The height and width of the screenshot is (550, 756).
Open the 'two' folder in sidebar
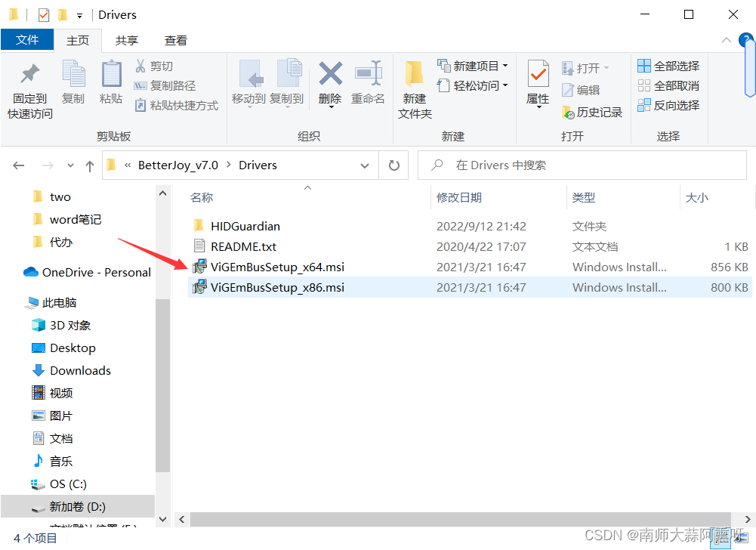coord(52,197)
